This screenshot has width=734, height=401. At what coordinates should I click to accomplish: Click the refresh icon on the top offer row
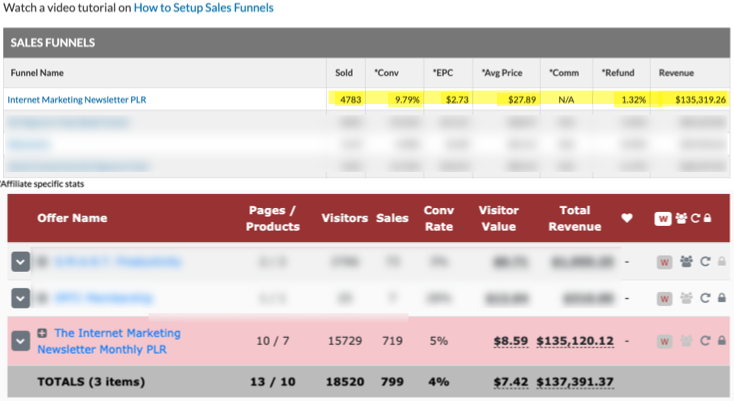705,262
